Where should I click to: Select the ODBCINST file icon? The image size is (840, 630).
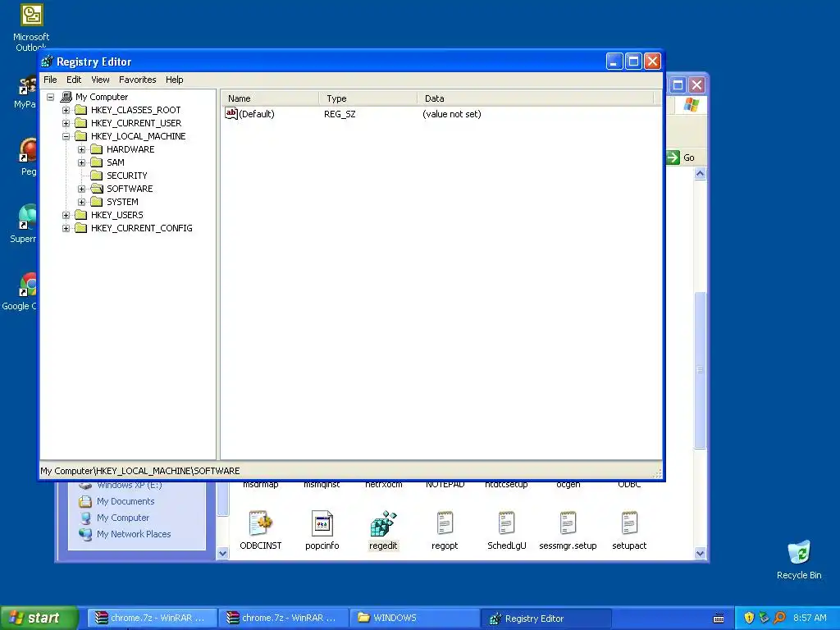(x=260, y=523)
